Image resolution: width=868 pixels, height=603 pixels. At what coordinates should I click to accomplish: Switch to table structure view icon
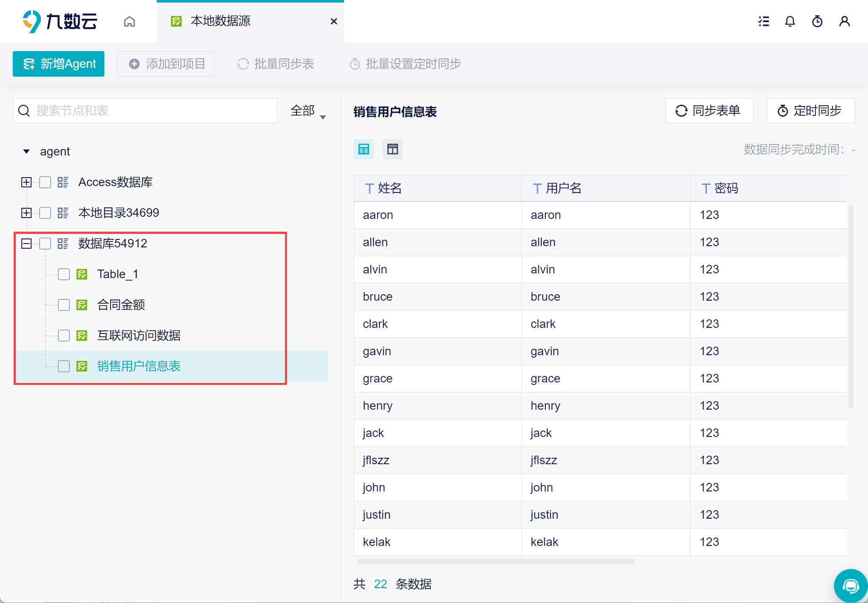pyautogui.click(x=392, y=149)
